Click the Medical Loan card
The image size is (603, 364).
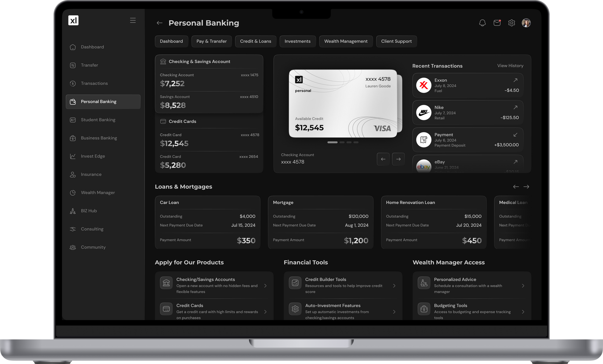(x=513, y=222)
